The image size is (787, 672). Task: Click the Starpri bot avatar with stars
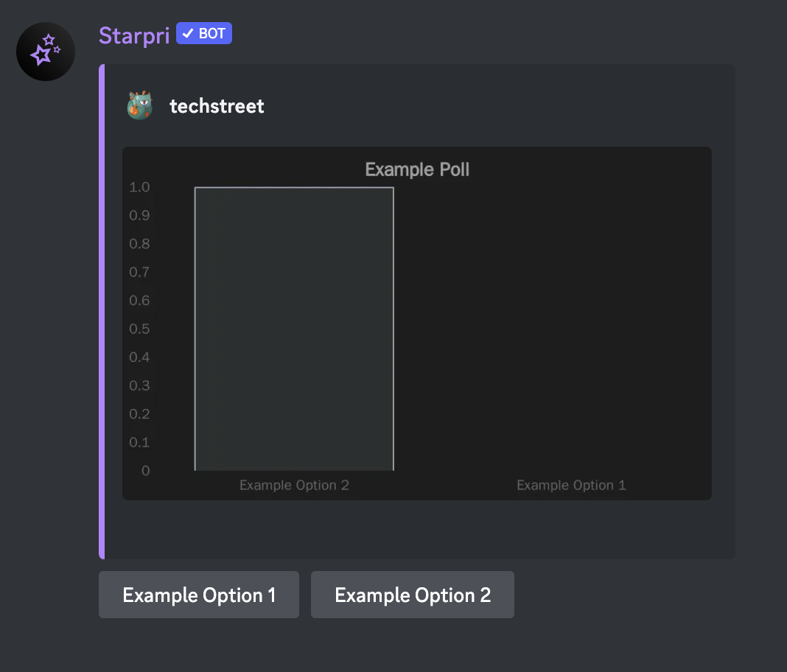pyautogui.click(x=46, y=52)
